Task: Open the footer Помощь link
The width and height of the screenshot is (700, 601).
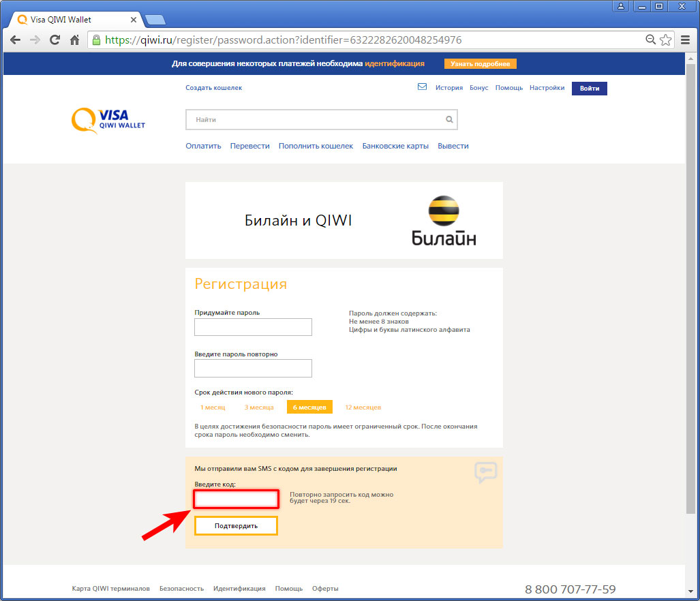Action: [289, 589]
